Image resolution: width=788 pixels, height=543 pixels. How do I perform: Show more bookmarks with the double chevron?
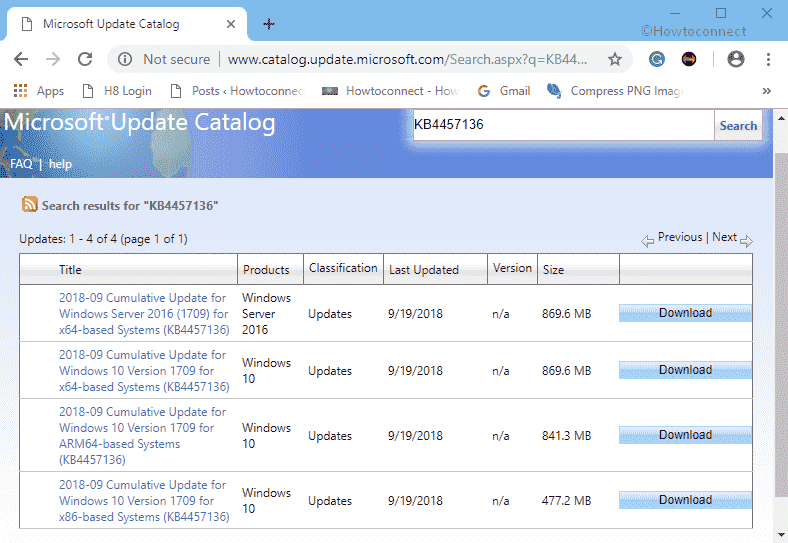(x=766, y=91)
